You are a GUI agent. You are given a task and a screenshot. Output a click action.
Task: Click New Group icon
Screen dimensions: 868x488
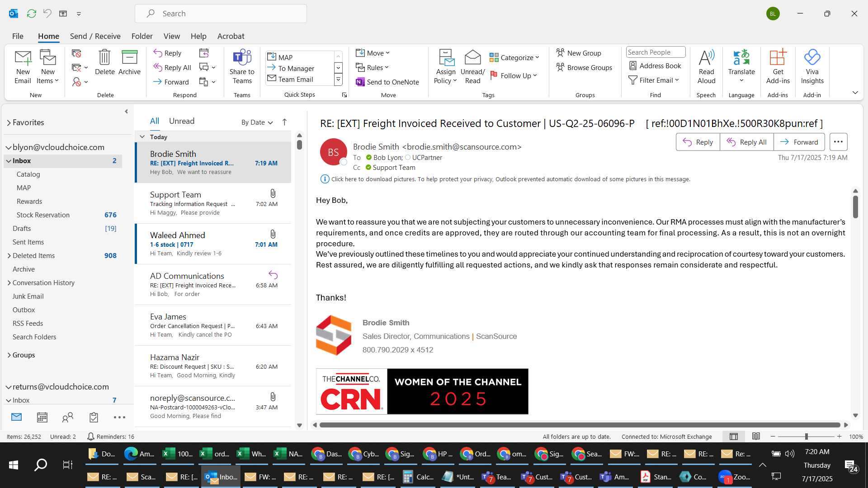[x=561, y=53]
